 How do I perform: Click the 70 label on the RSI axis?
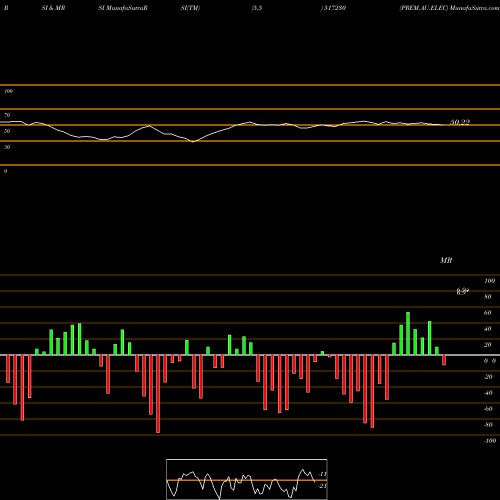click(x=7, y=115)
